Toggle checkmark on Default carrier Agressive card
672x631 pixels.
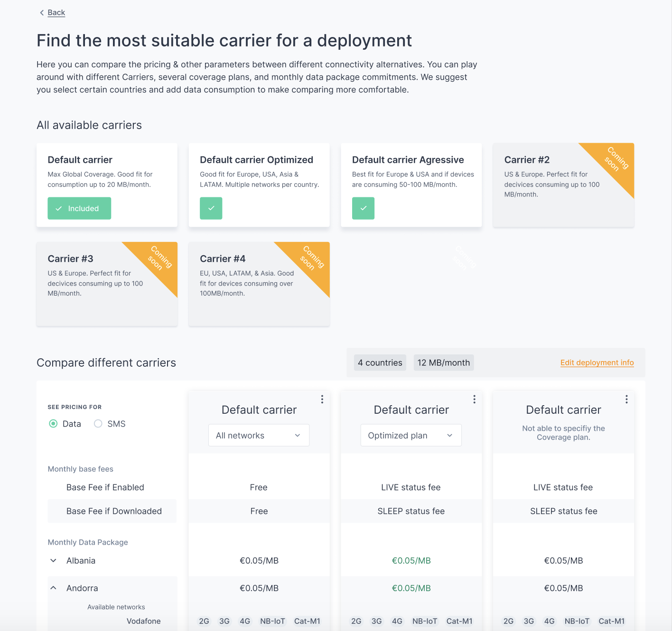(x=363, y=208)
